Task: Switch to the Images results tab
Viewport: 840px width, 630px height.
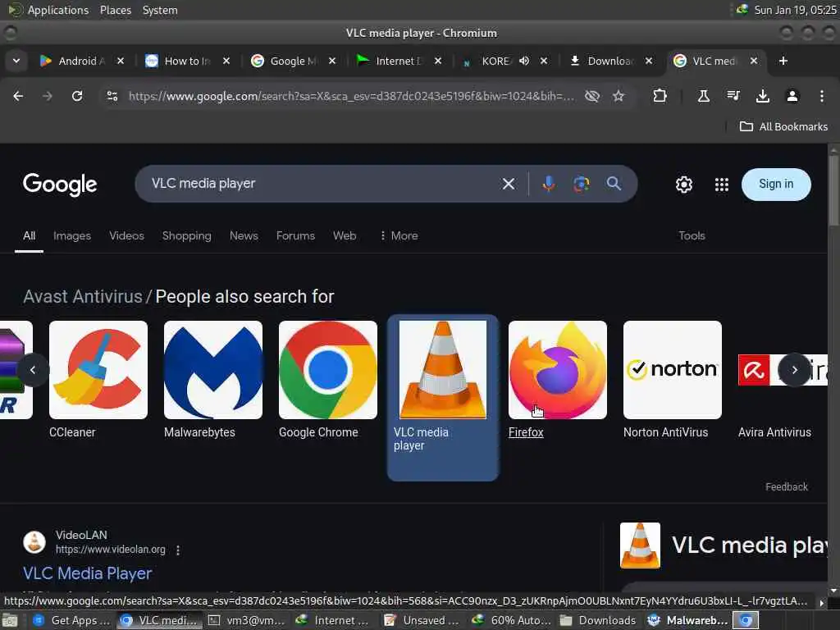Action: click(x=72, y=235)
